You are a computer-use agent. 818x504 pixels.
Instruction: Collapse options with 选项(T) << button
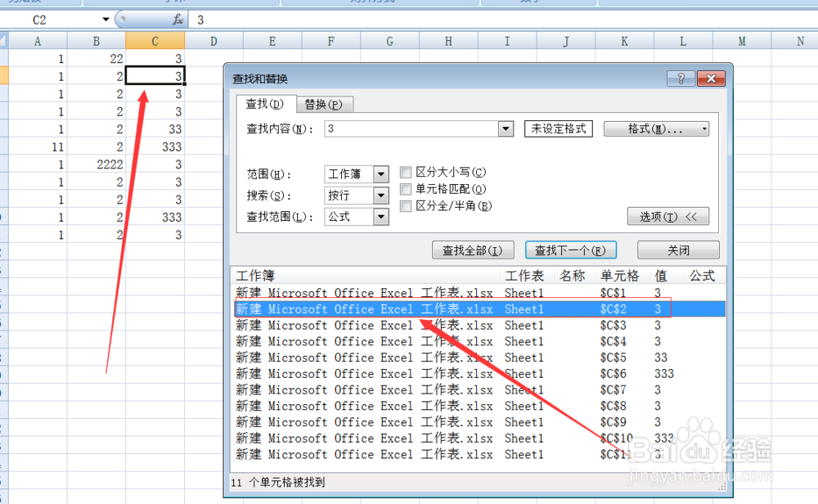click(x=668, y=217)
